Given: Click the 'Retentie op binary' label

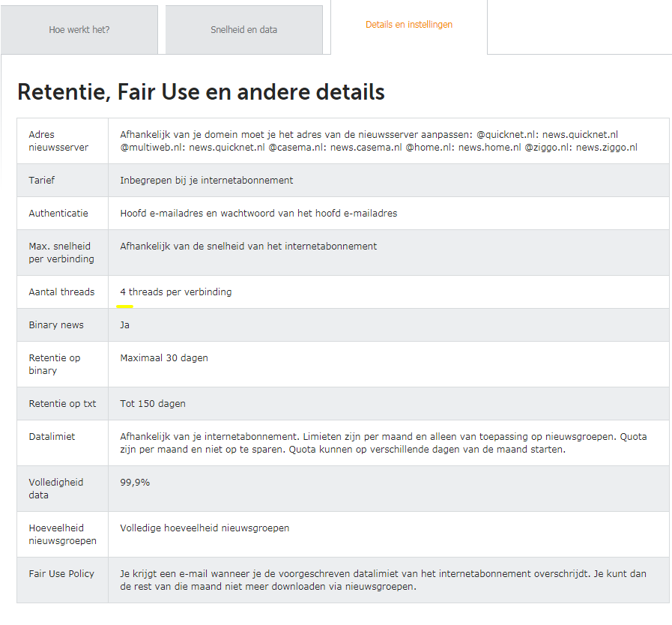Looking at the screenshot, I should point(55,364).
